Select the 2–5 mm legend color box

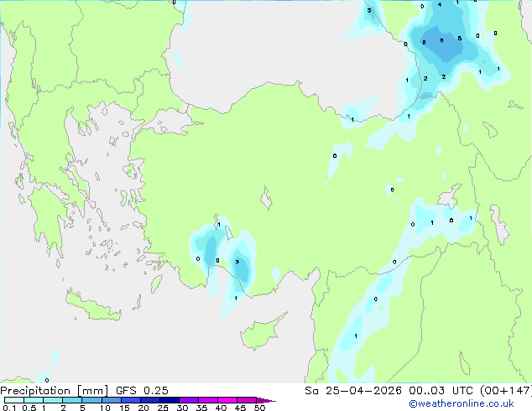click(x=72, y=400)
